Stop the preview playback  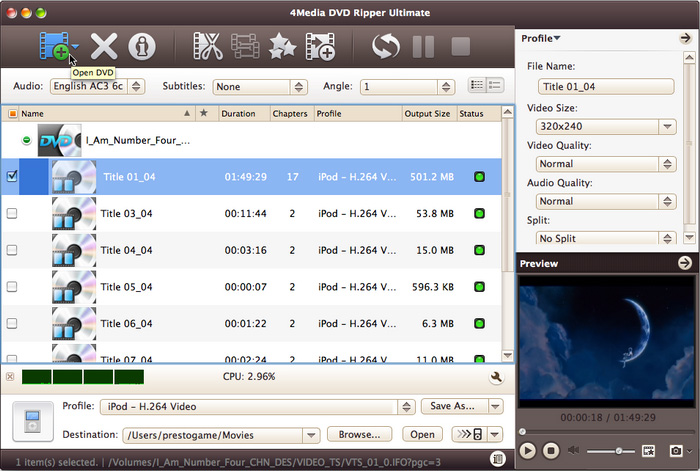coord(551,451)
